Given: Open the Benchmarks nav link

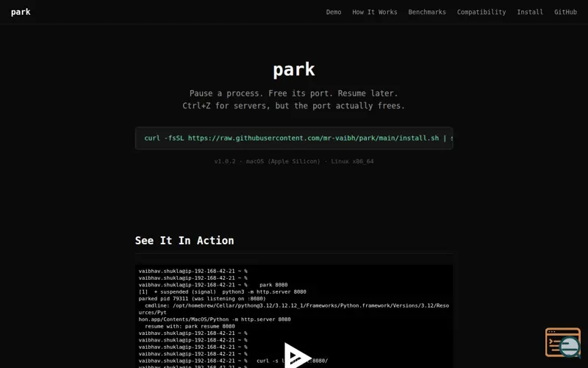Looking at the screenshot, I should (427, 12).
